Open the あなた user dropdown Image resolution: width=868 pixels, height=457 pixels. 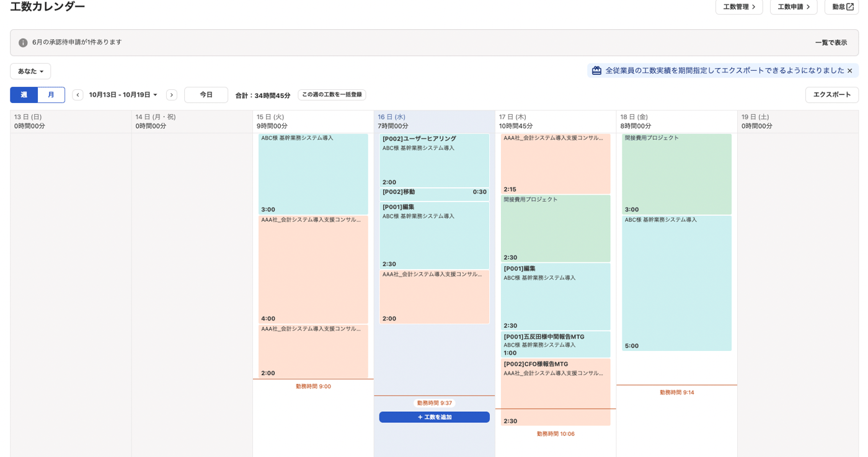click(30, 71)
